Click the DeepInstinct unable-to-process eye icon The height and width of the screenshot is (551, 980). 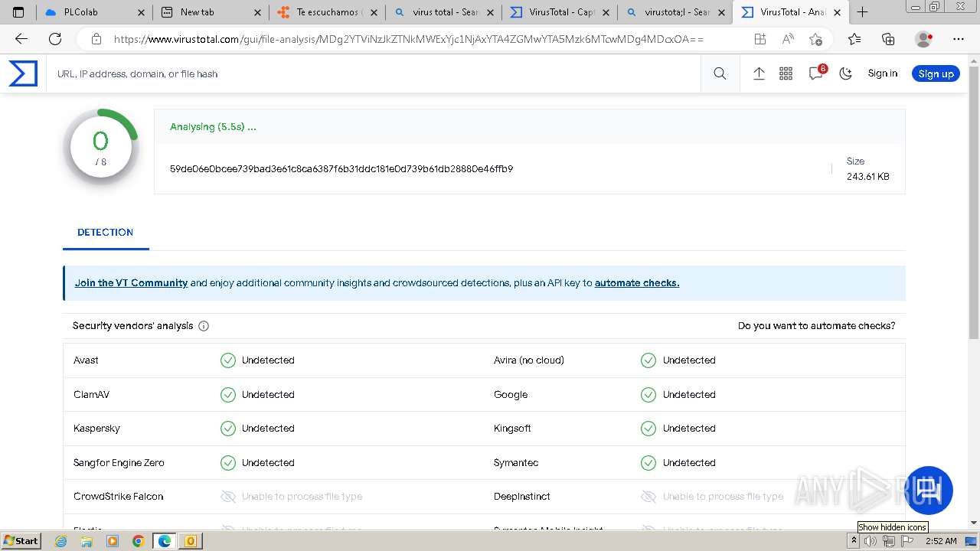648,497
